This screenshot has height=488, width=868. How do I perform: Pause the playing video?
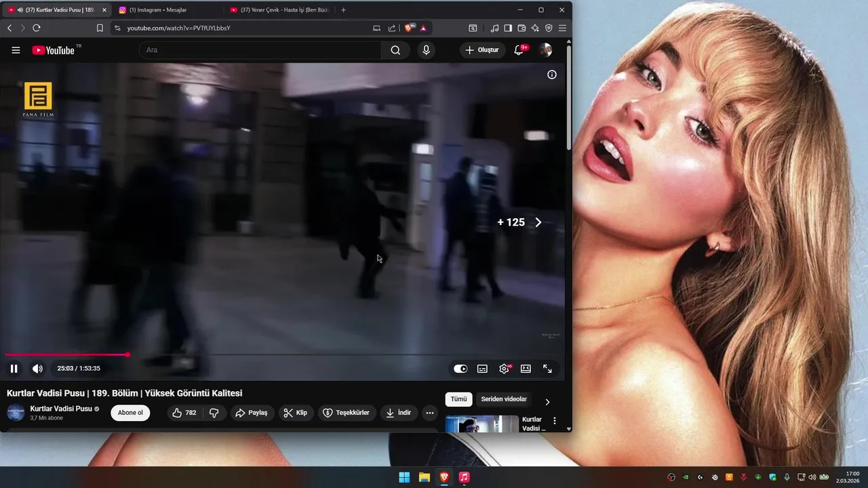click(x=14, y=369)
